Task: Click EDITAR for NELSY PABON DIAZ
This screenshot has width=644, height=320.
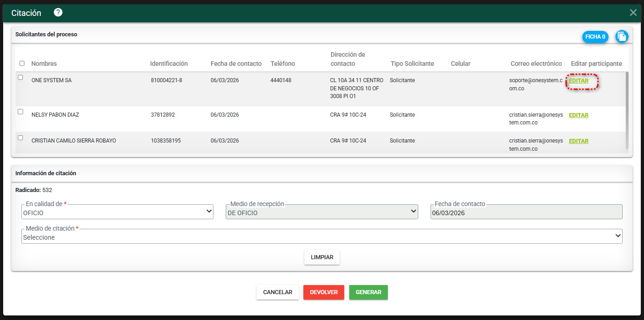Action: [x=579, y=115]
